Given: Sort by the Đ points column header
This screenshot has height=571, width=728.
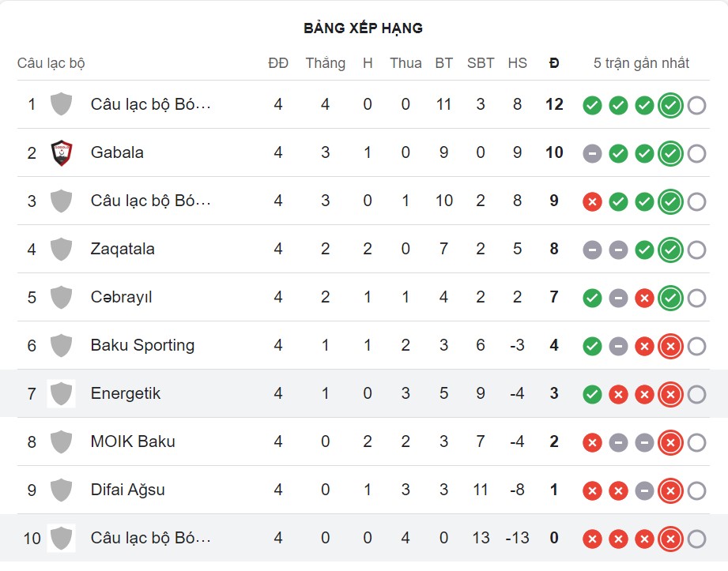Looking at the screenshot, I should (x=554, y=63).
